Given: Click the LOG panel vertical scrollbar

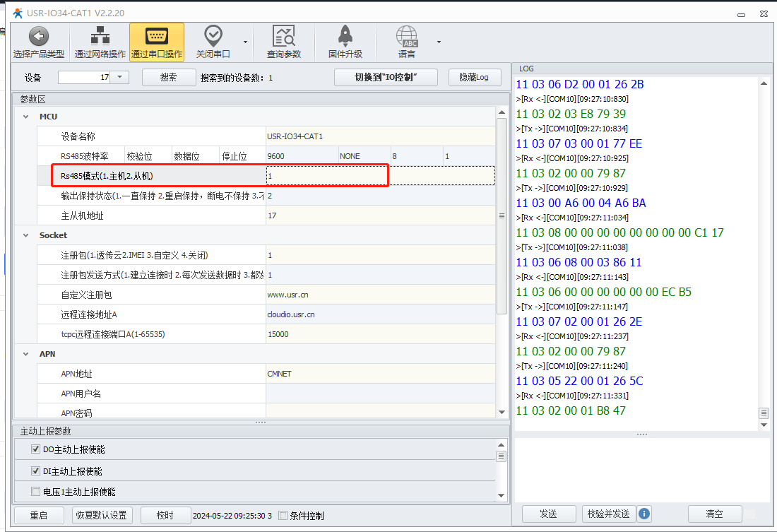Looking at the screenshot, I should coord(764,247).
